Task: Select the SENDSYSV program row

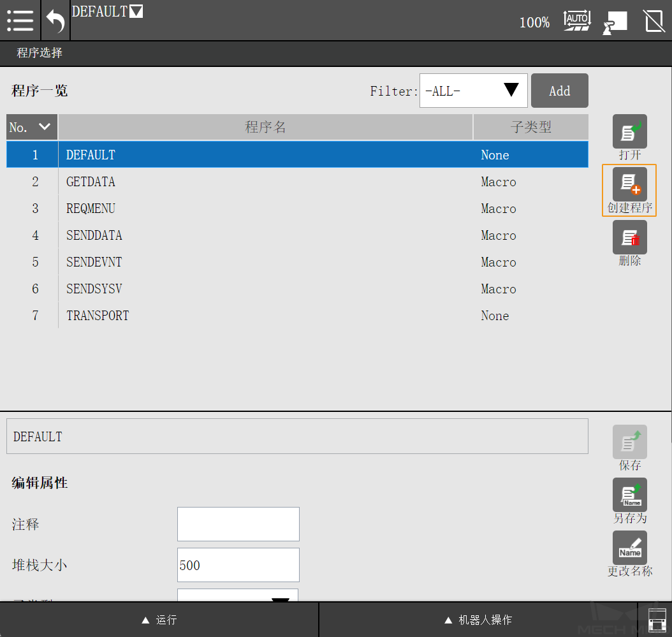Action: click(x=298, y=288)
